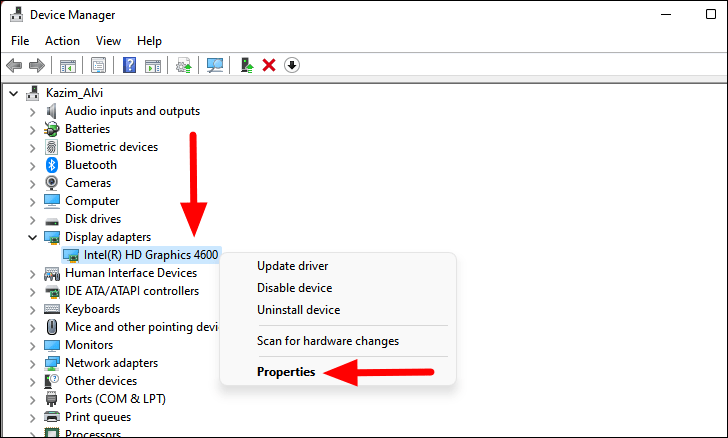Expand the IDE ATA/ATAPI controllers chevron
728x438 pixels.
(32, 292)
